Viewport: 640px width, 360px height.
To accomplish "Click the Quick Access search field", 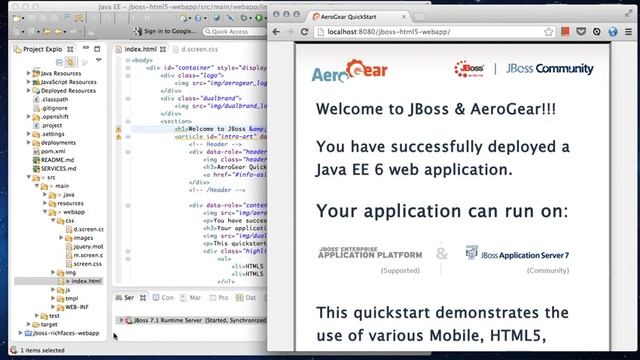I will point(235,31).
